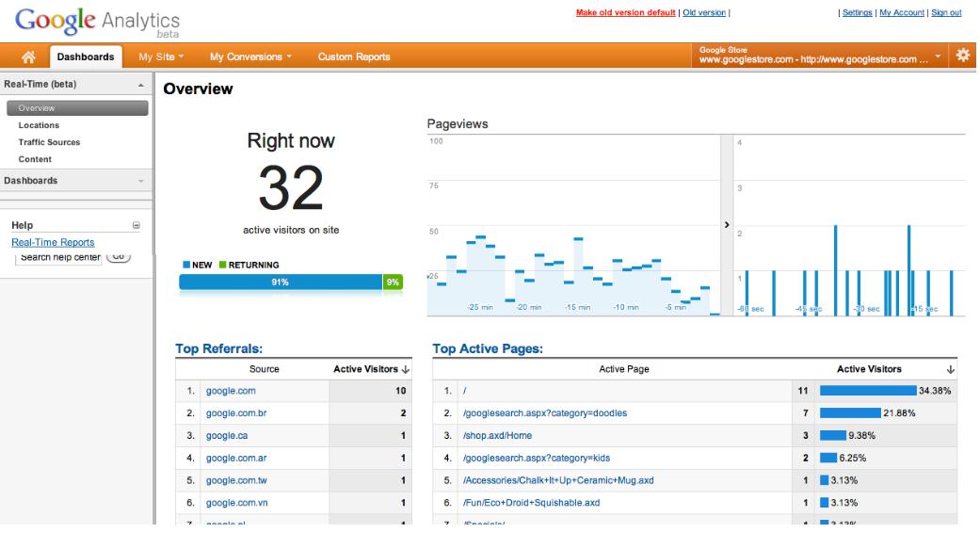Switch to the Dashboards tab
The height and width of the screenshot is (549, 980).
coord(87,57)
